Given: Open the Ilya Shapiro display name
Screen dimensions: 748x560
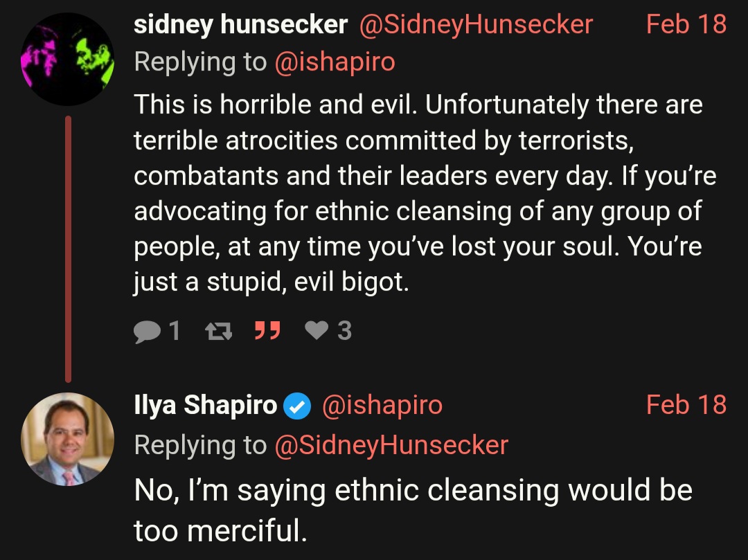Looking at the screenshot, I should click(x=206, y=405).
